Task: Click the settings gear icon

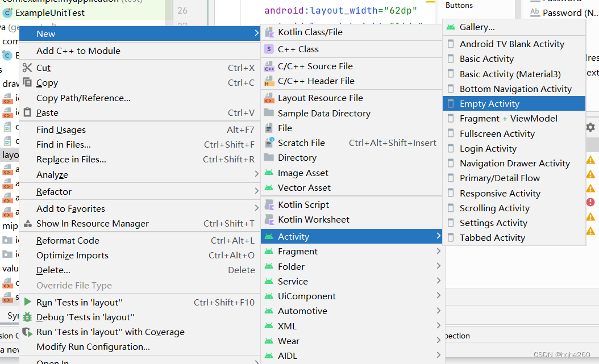Action: coord(590,127)
